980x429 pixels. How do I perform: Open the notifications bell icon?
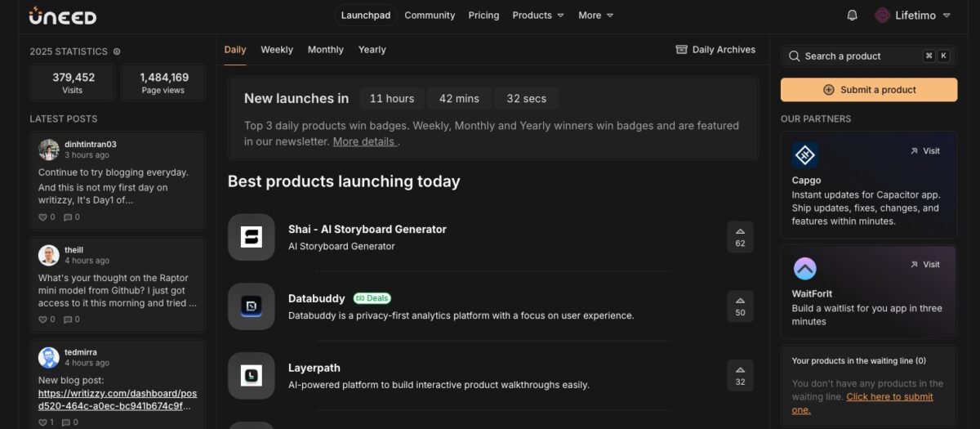pyautogui.click(x=852, y=16)
